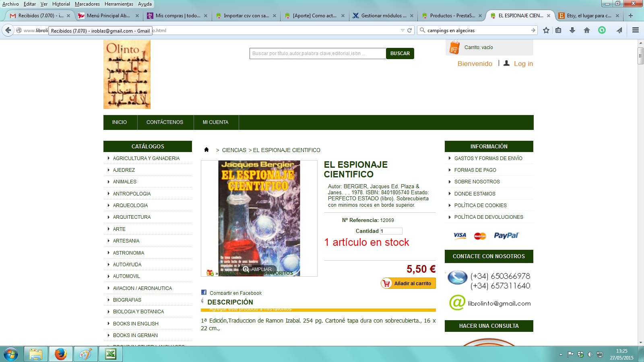
Task: Bookmark this page with the star icon
Action: tap(546, 30)
